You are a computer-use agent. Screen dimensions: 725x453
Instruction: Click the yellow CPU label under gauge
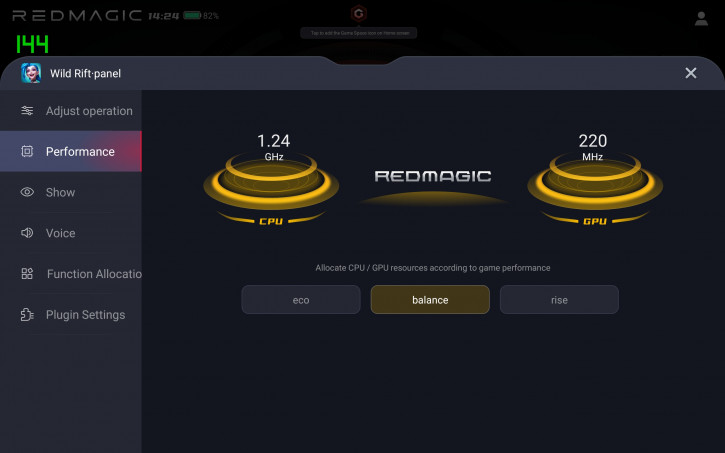pos(271,221)
